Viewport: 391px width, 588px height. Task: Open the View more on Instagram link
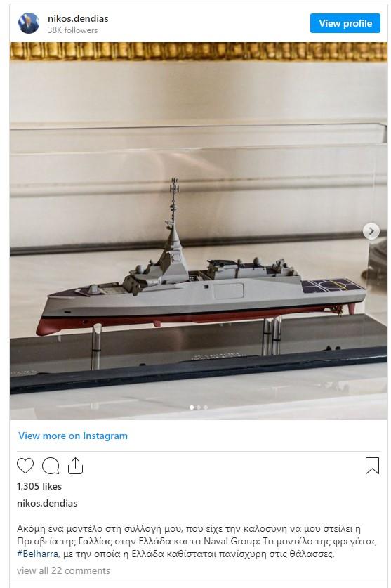[x=73, y=436]
